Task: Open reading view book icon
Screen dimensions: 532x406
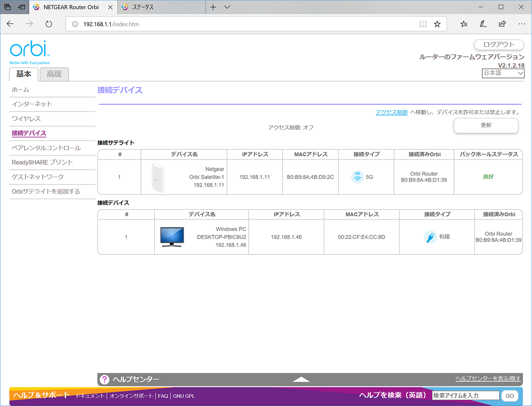Action: pos(423,24)
